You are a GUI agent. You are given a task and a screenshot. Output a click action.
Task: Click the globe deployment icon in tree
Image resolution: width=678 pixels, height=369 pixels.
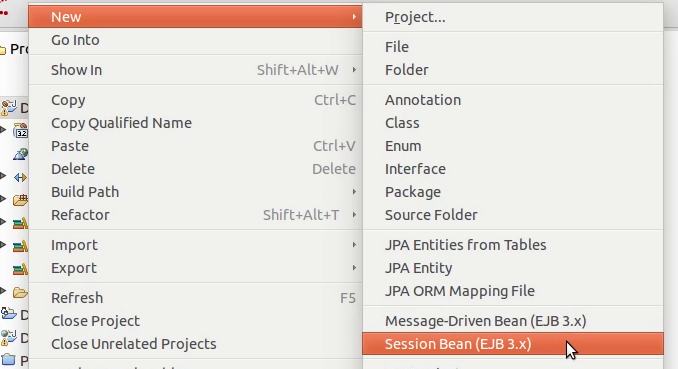pos(20,154)
